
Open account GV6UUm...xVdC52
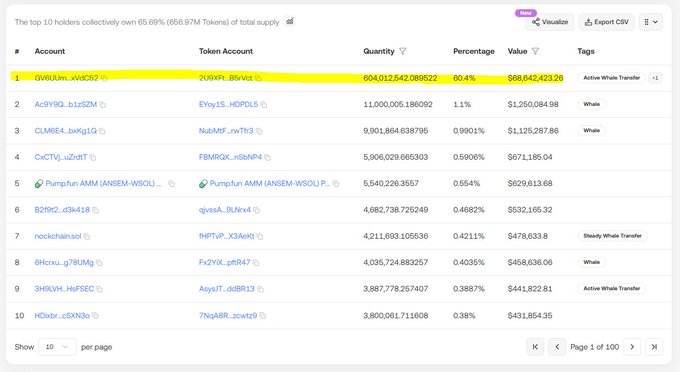click(66, 78)
